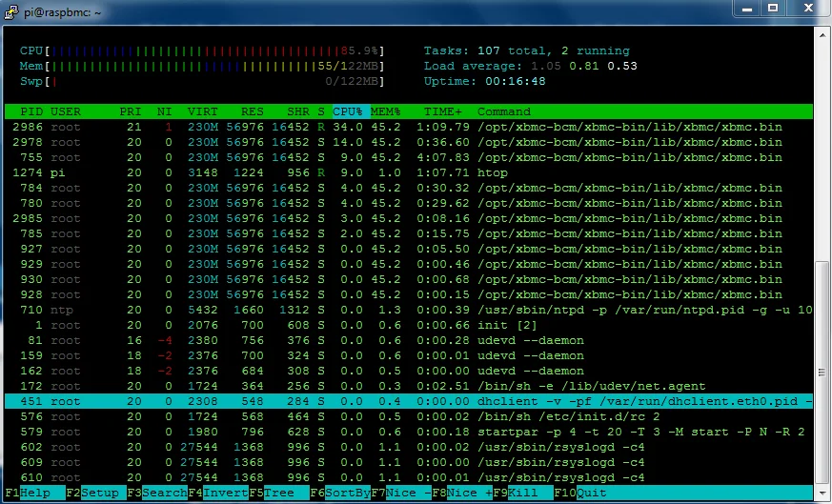Select rsyslogd row PID 602
Viewport: 832px width, 504px height.
(x=409, y=447)
